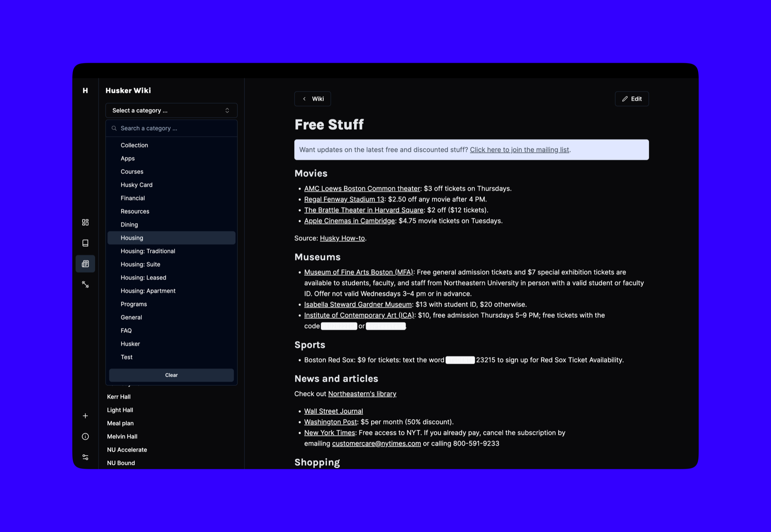This screenshot has height=532, width=771.
Task: Select the newspaper wiki icon in sidebar
Action: (85, 264)
